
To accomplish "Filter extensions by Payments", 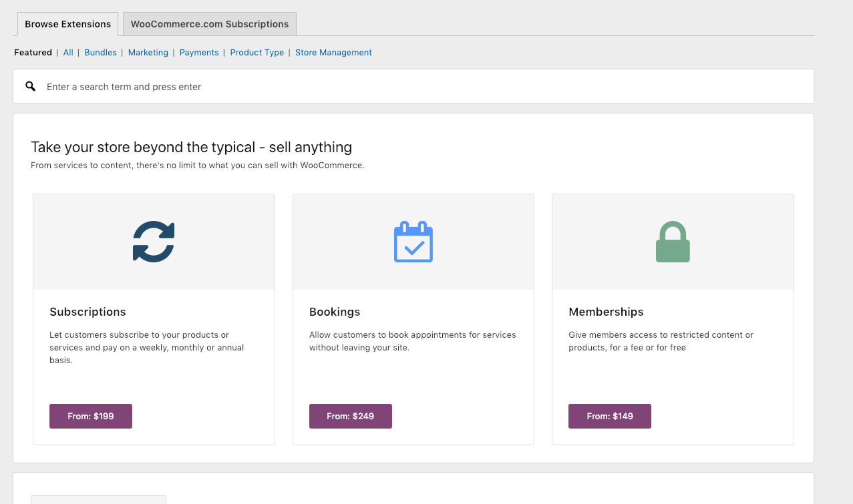I will [199, 53].
